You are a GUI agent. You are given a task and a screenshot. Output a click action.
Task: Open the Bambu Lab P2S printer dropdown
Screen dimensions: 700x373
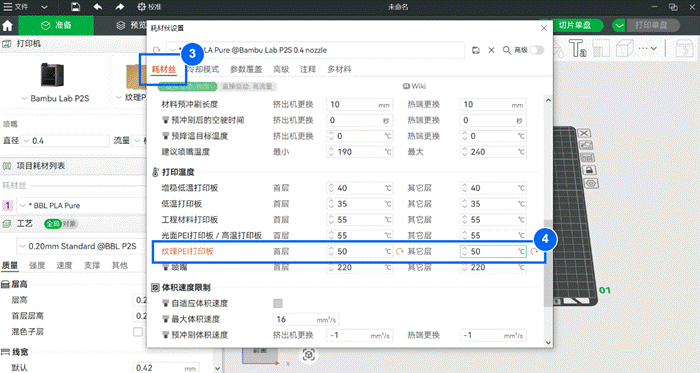55,98
